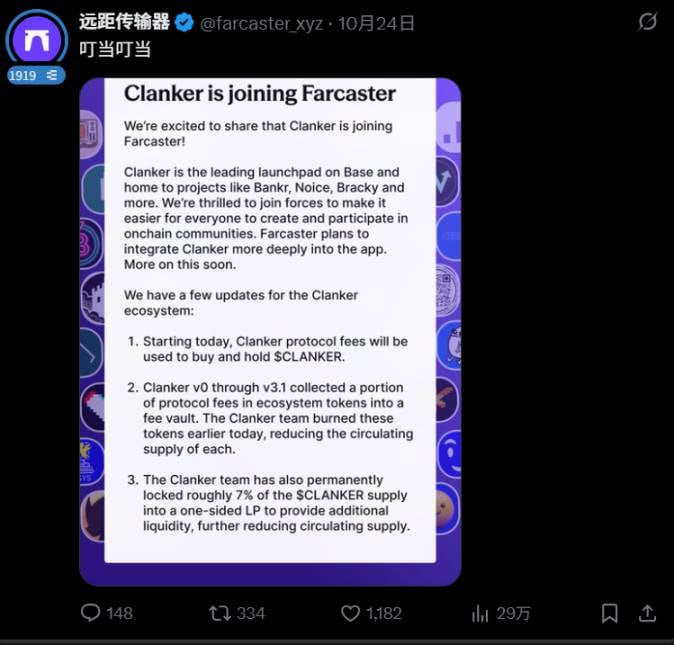Click the share upload arrow icon
Image resolution: width=674 pixels, height=645 pixels.
click(x=647, y=612)
